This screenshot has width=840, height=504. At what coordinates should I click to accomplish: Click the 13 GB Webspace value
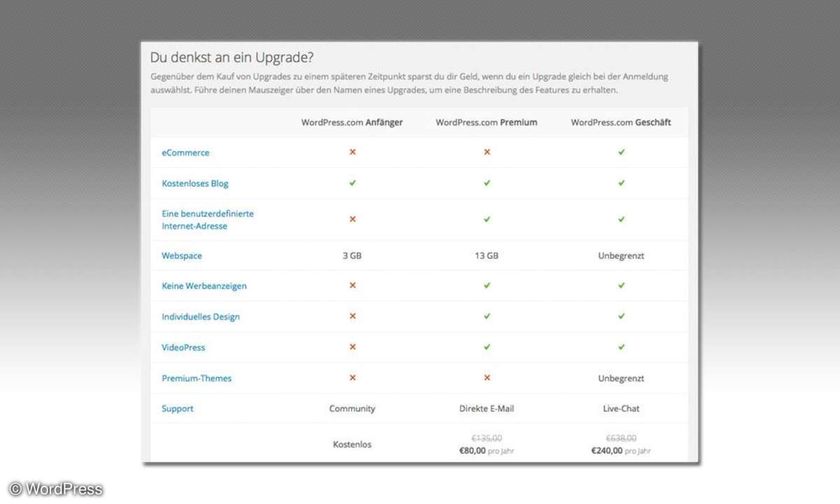(x=486, y=255)
